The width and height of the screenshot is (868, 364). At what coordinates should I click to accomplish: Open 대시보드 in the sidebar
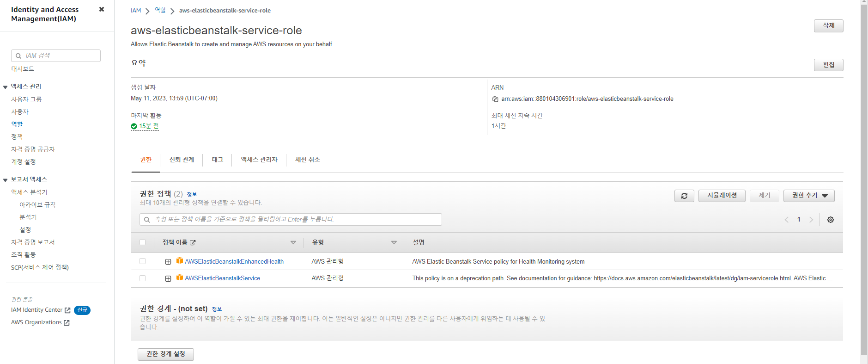(23, 69)
